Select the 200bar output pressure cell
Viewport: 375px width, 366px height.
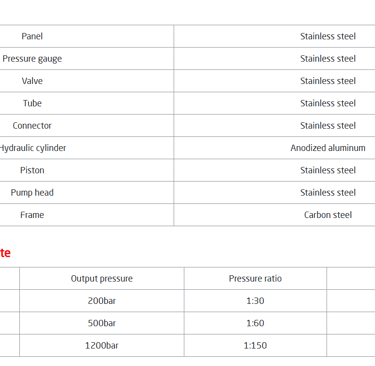click(x=102, y=301)
